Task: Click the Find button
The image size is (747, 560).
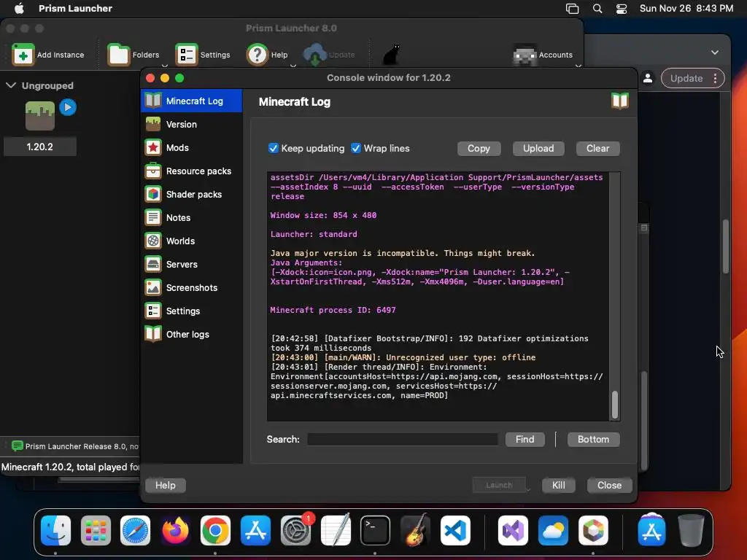Action: (x=525, y=439)
